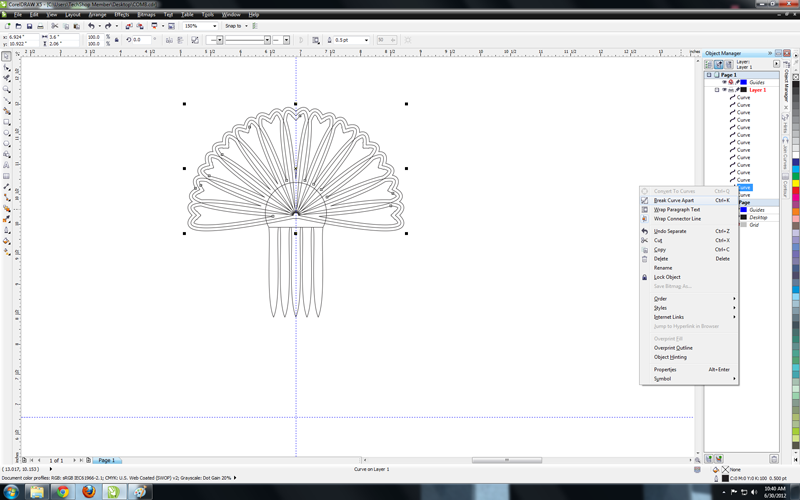This screenshot has width=800, height=500.
Task: Open the Arrange menu
Action: pyautogui.click(x=97, y=15)
